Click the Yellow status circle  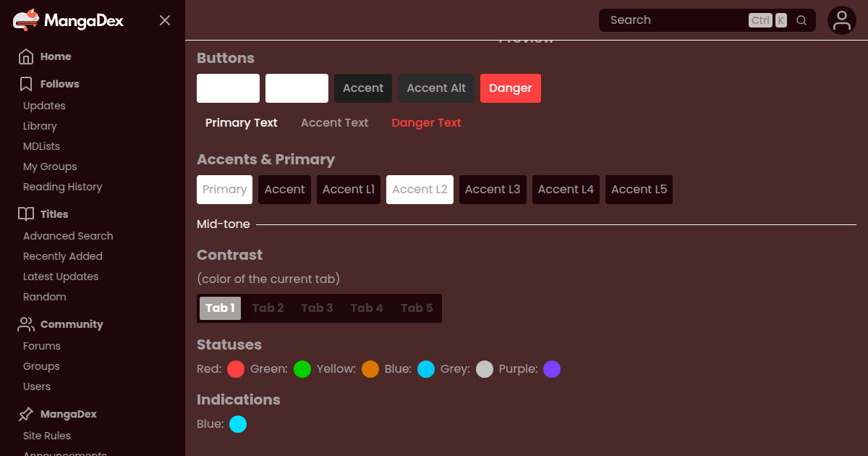[x=370, y=369]
